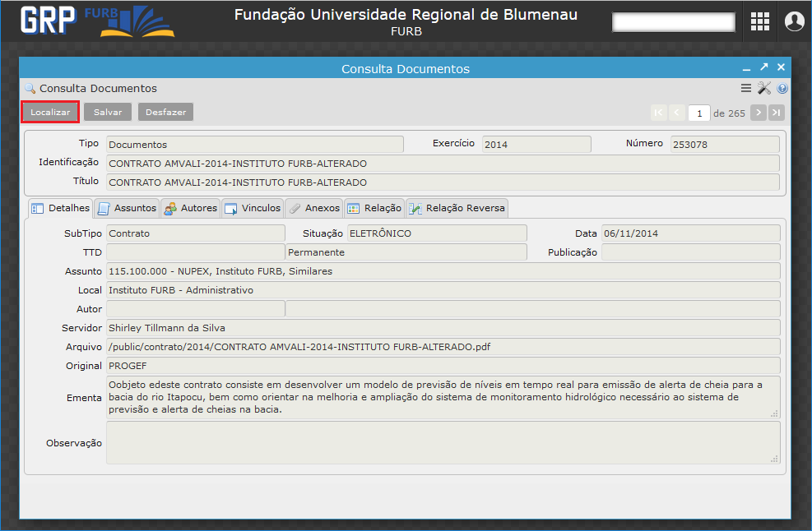Switch to the Relação Reversa tab
The width and height of the screenshot is (812, 531).
point(457,208)
